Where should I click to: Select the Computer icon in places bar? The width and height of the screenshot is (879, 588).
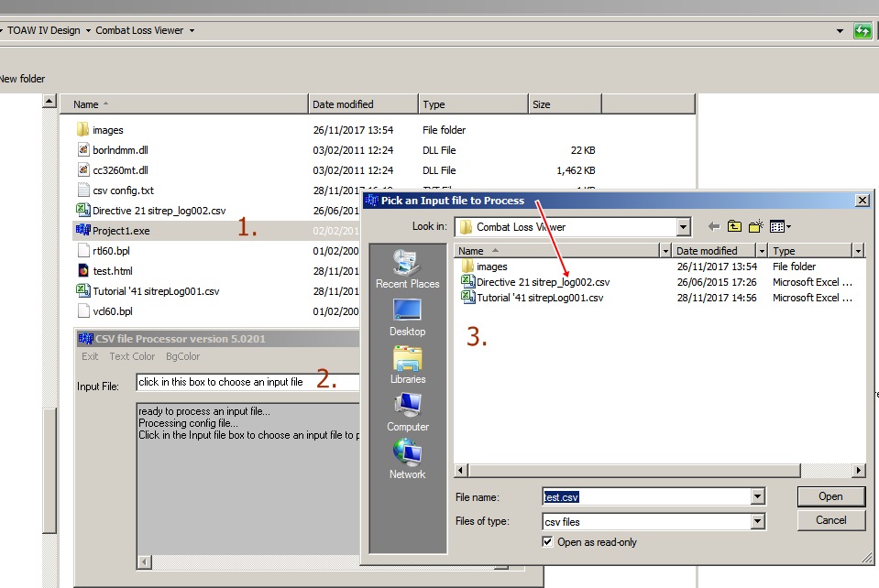408,413
